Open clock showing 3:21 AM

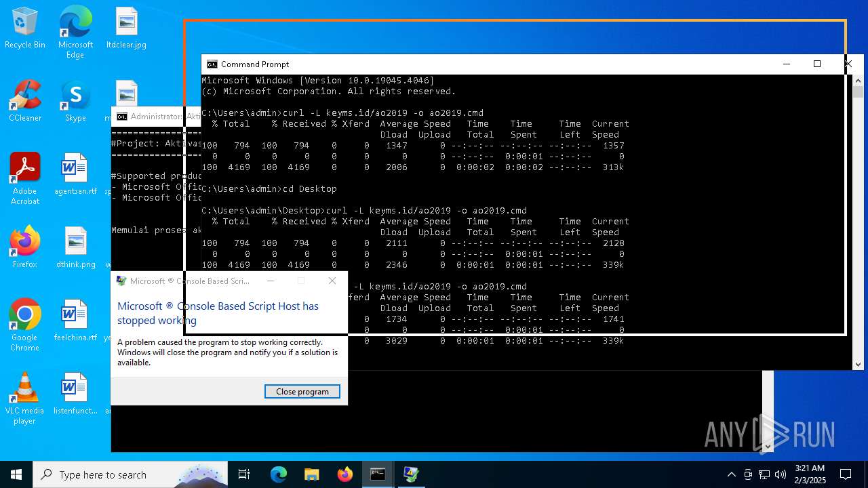pos(810,474)
